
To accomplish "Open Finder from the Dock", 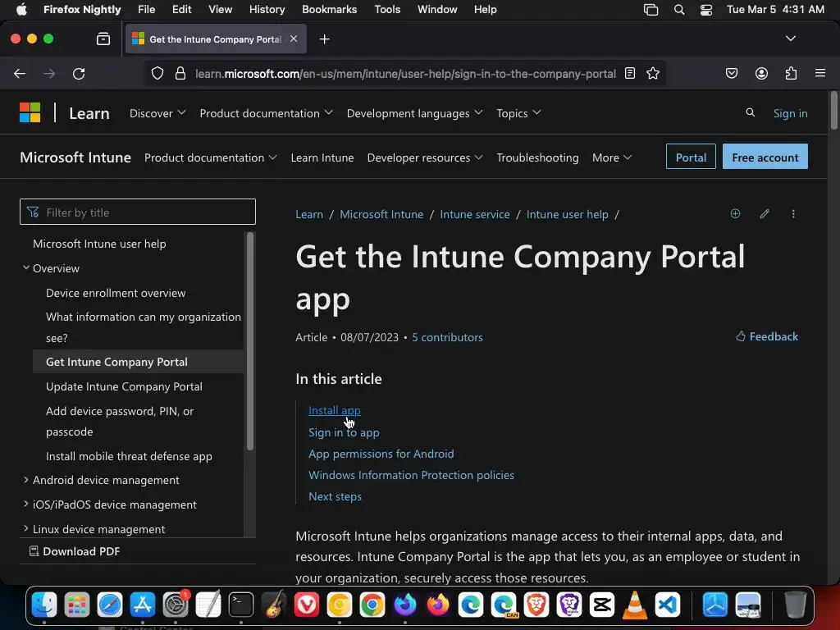I will tap(44, 605).
